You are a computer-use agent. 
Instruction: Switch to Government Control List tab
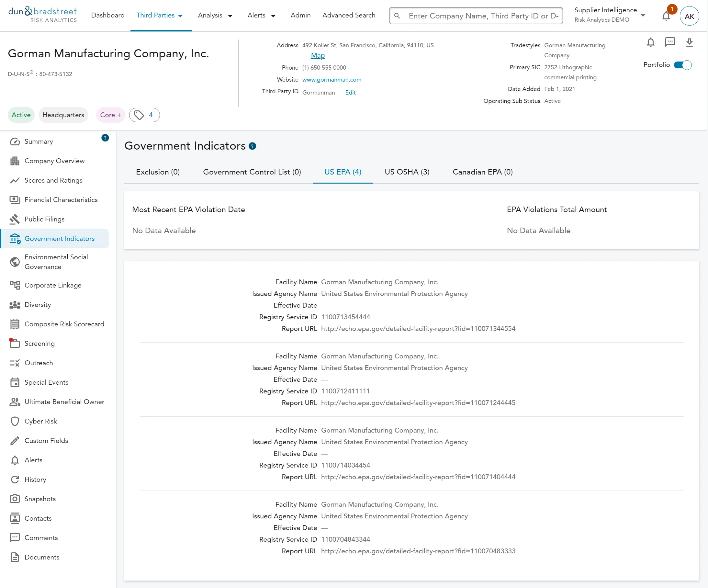click(x=252, y=172)
